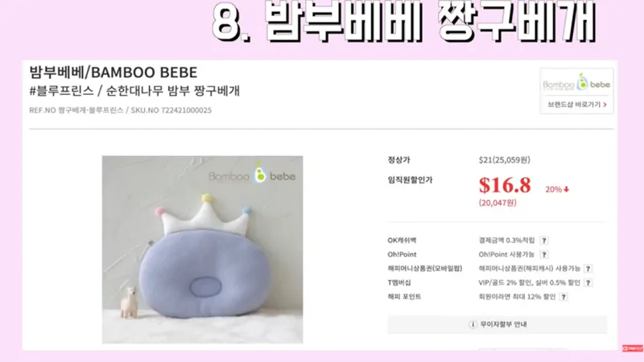Click the chevron after 브랜드샵 바로가기
This screenshot has width=644, height=362.
pos(605,105)
